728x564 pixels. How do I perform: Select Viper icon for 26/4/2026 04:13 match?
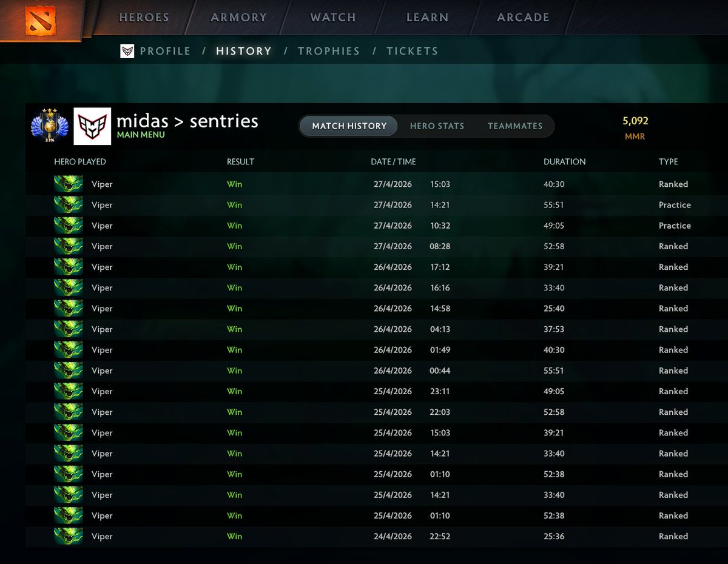(69, 329)
